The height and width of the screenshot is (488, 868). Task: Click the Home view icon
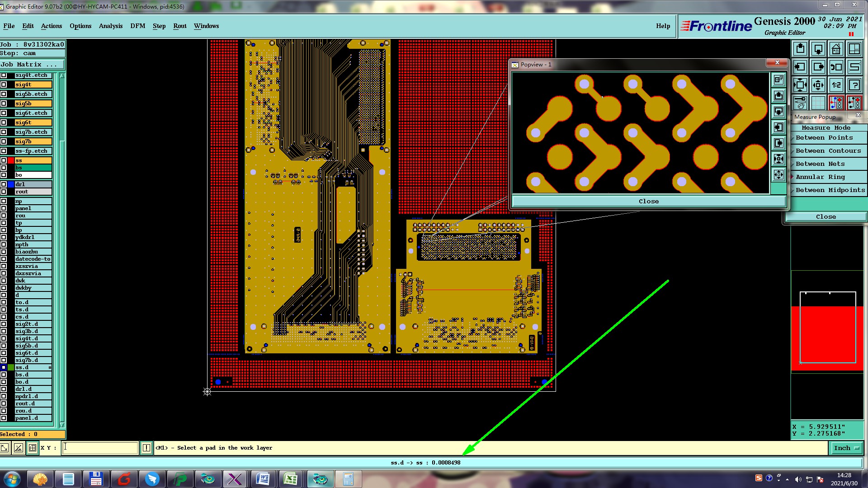pos(836,49)
